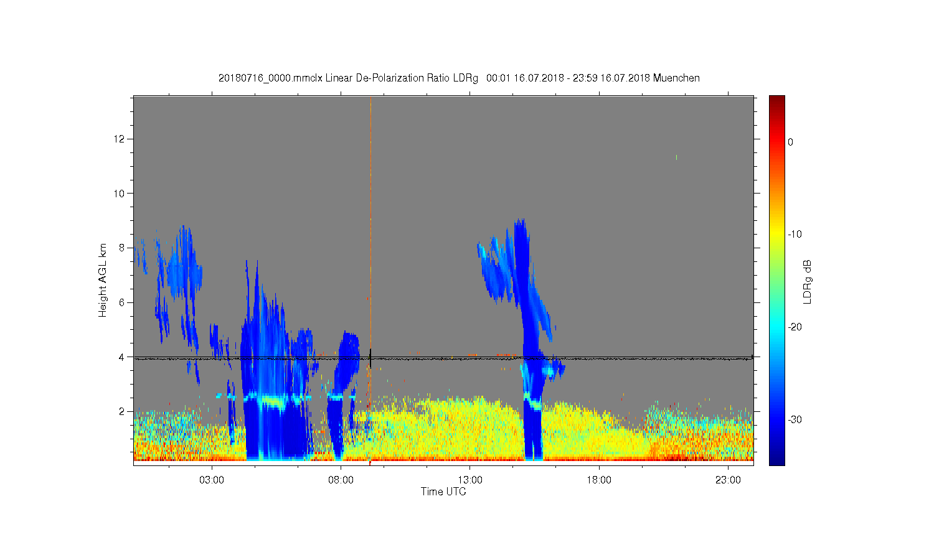The width and height of the screenshot is (934, 560).
Task: Click the 'Time UTC' axis label
Action: tap(443, 492)
